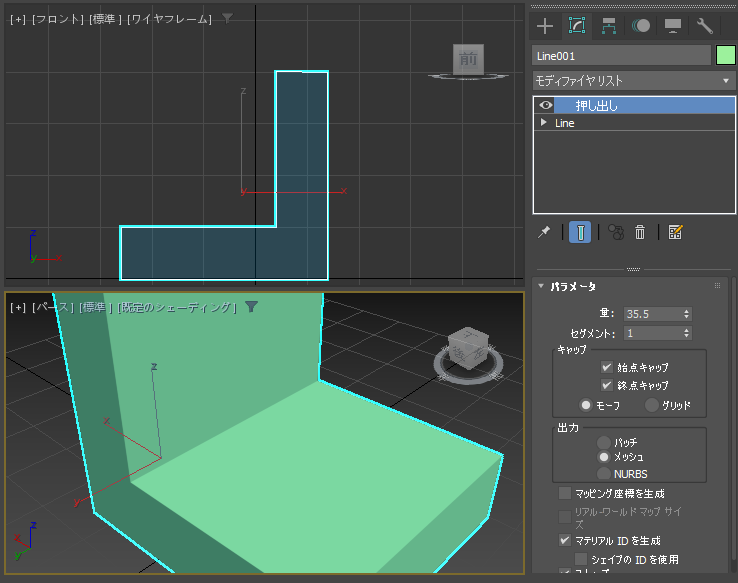Click the セグメント spinner arrows
Viewport: 738px width, 583px height.
(687, 333)
